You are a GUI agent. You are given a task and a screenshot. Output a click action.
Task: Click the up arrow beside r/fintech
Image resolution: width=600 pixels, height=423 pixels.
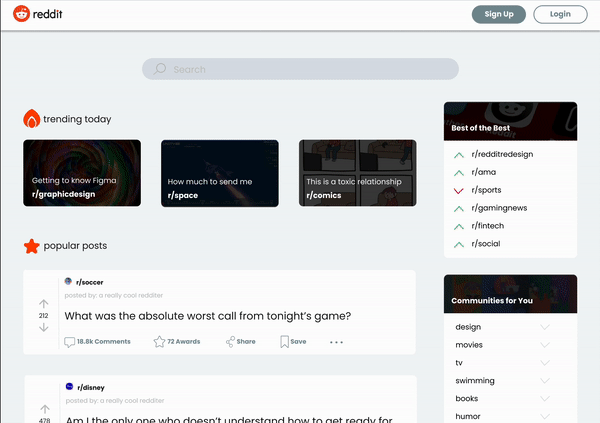tap(459, 227)
